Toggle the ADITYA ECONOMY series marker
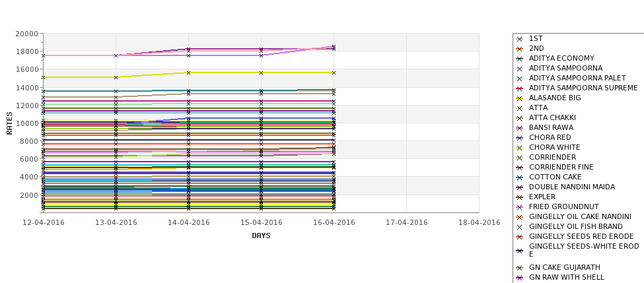Image resolution: width=644 pixels, height=283 pixels. point(520,59)
